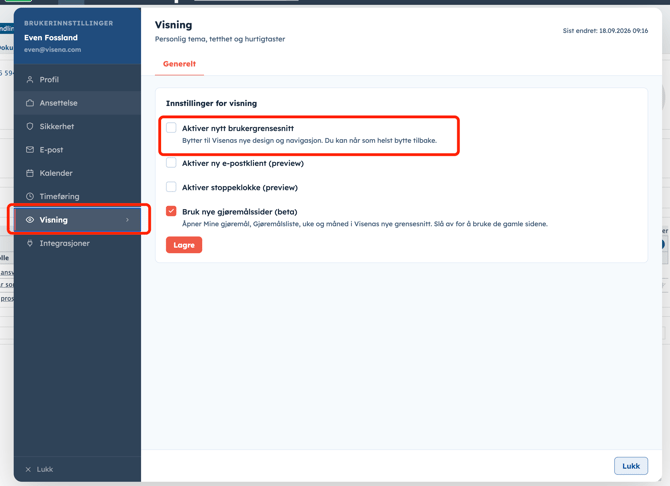The height and width of the screenshot is (486, 670).
Task: Click the Integrasjoner plug icon
Action: pyautogui.click(x=29, y=243)
